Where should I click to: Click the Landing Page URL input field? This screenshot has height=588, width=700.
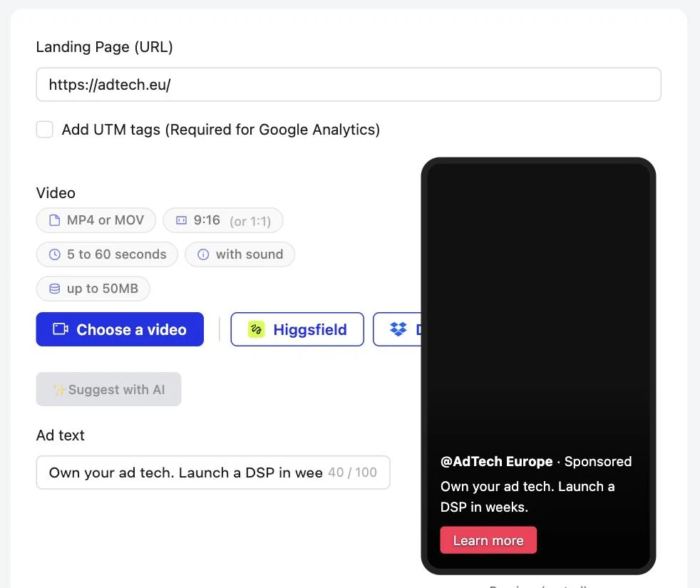pyautogui.click(x=348, y=84)
